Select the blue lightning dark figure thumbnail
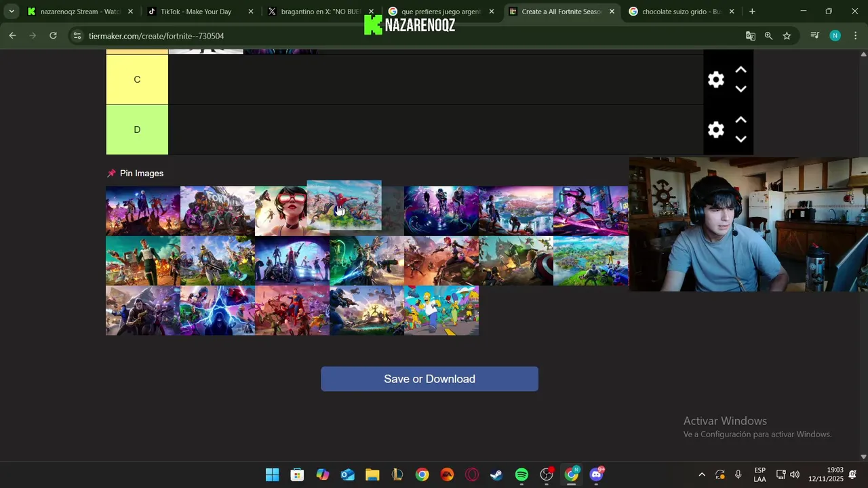The height and width of the screenshot is (488, 868). pyautogui.click(x=218, y=310)
